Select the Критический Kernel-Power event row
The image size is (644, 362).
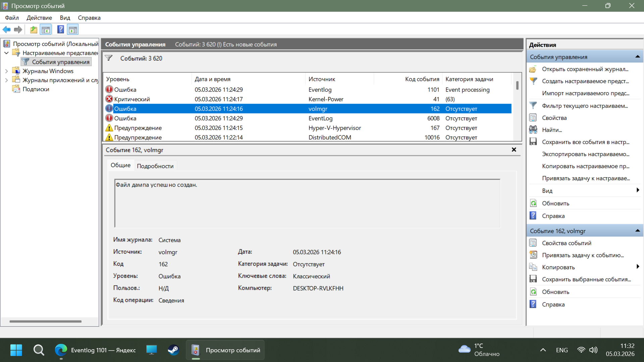click(218, 99)
